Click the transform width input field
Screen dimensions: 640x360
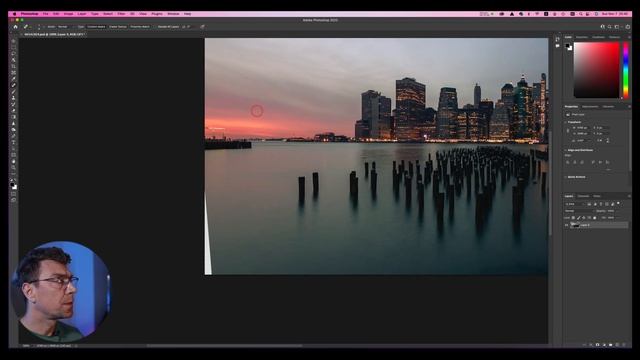click(582, 128)
